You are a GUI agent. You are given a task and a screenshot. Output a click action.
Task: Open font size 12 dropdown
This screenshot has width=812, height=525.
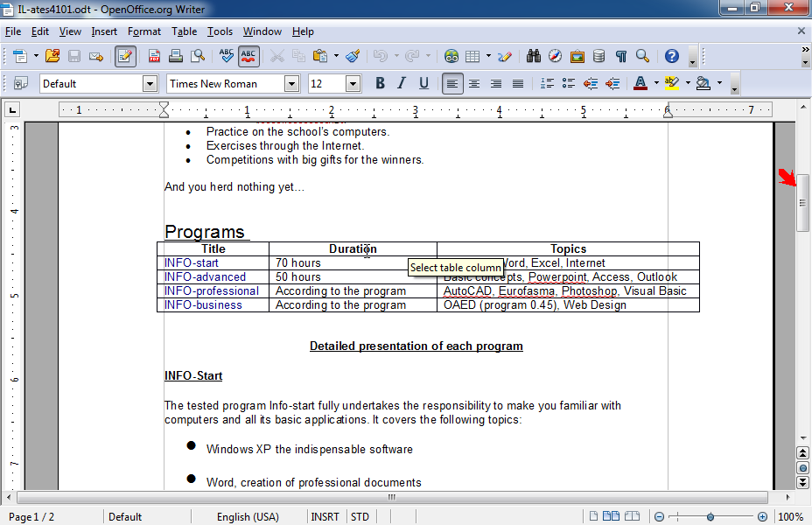click(353, 83)
